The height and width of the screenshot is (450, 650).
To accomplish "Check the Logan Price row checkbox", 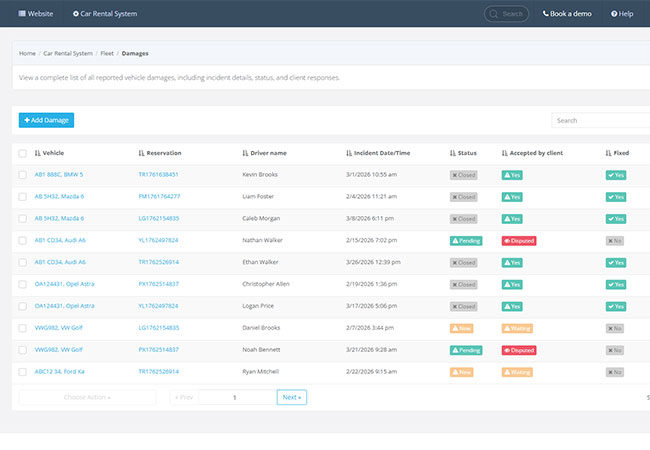I will click(22, 306).
